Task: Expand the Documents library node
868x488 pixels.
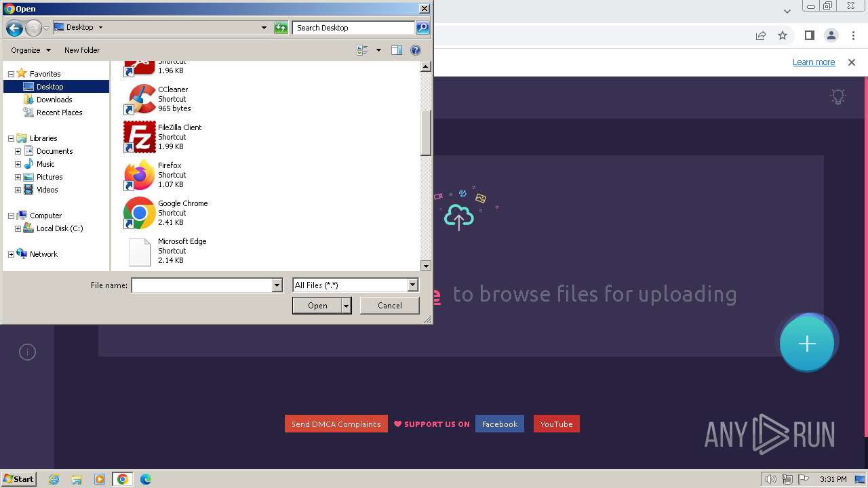Action: click(x=18, y=151)
